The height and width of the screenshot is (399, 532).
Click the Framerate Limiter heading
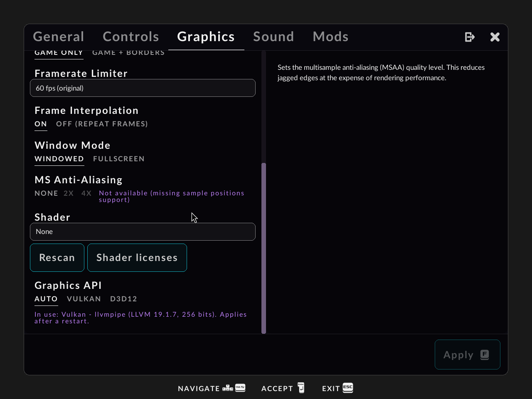81,74
